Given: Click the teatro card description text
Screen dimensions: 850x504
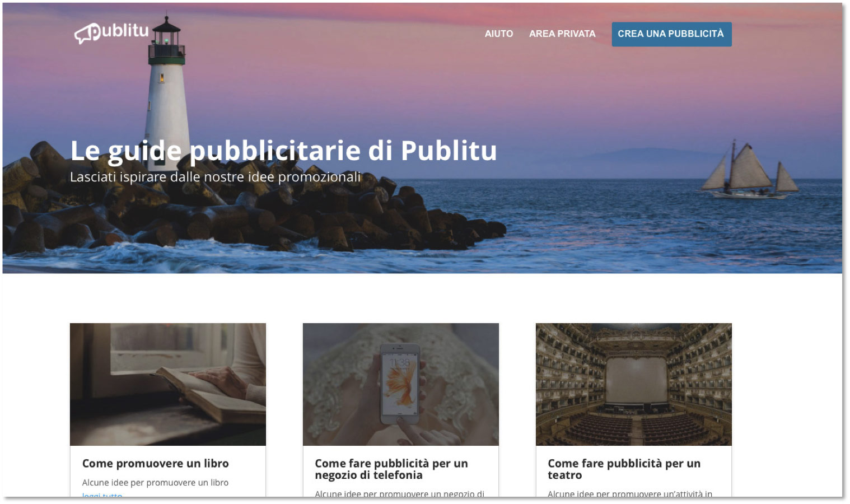Looking at the screenshot, I should [630, 494].
